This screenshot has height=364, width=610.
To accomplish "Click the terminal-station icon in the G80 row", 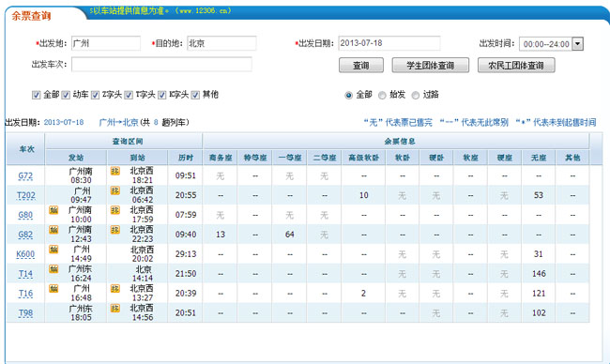I will point(115,210).
